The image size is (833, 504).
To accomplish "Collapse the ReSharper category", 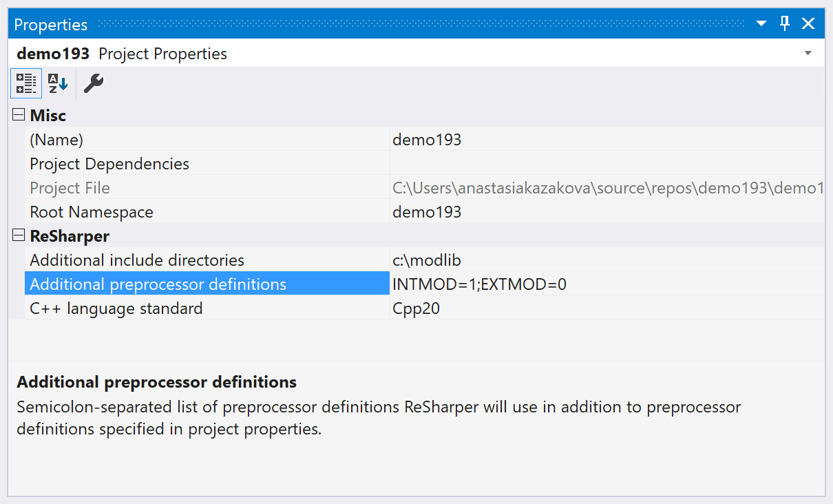I will (19, 235).
